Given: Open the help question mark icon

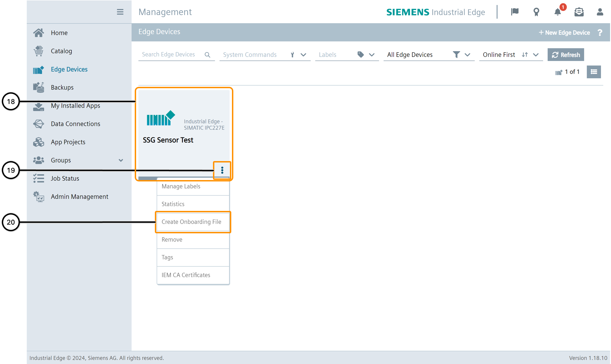Looking at the screenshot, I should coord(600,33).
